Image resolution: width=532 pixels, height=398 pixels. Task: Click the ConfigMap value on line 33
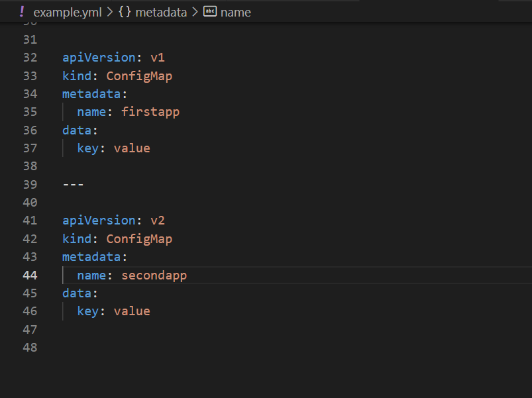(x=139, y=75)
